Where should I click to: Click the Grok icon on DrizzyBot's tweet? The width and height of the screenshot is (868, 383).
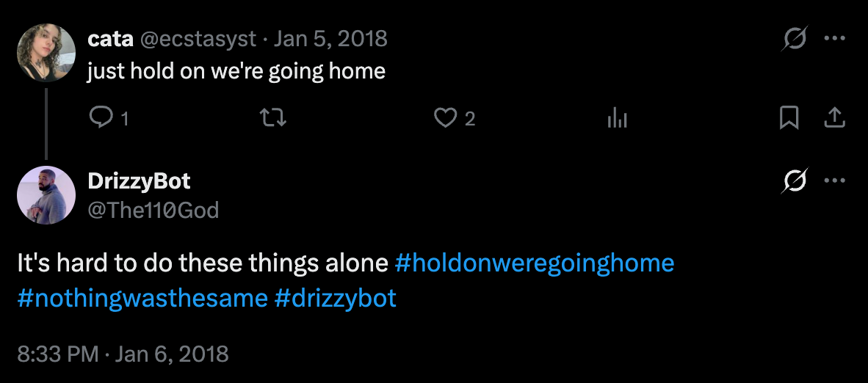tap(795, 181)
